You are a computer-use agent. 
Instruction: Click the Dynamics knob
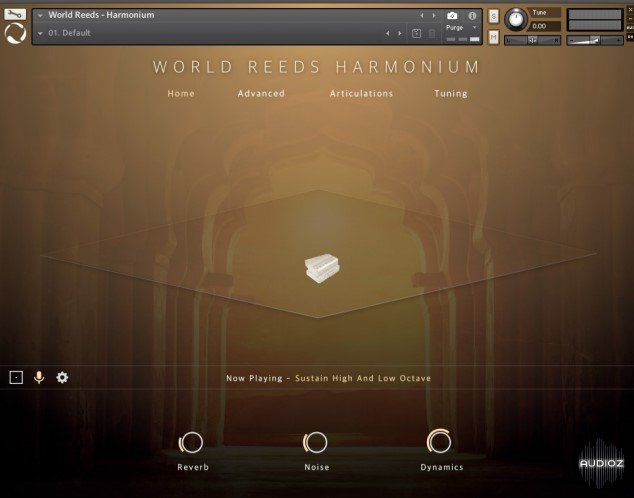tap(439, 441)
